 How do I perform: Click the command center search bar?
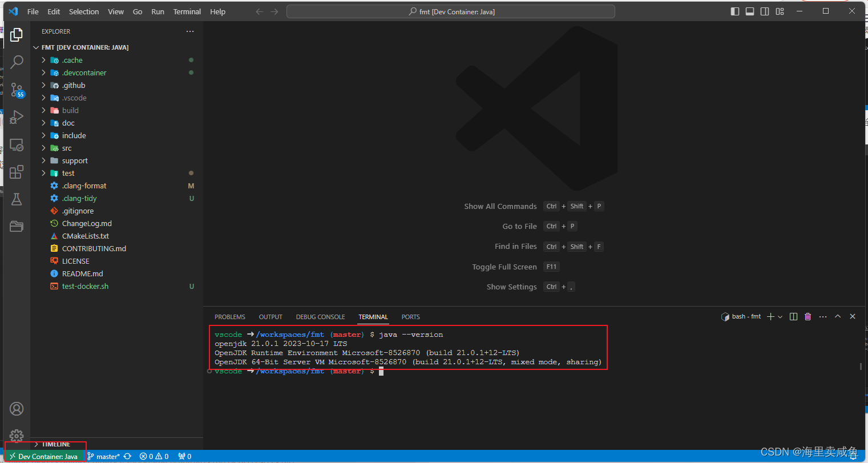click(x=450, y=11)
